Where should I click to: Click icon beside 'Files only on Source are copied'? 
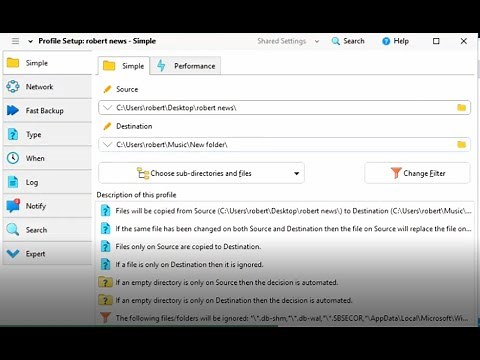click(x=105, y=247)
